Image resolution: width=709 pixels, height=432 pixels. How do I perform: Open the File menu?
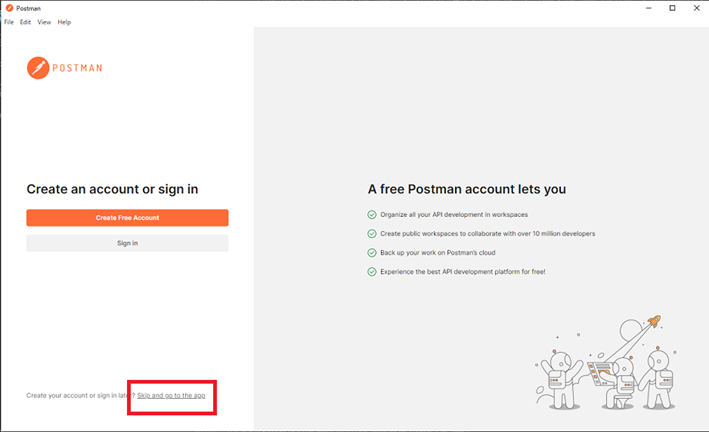[9, 22]
